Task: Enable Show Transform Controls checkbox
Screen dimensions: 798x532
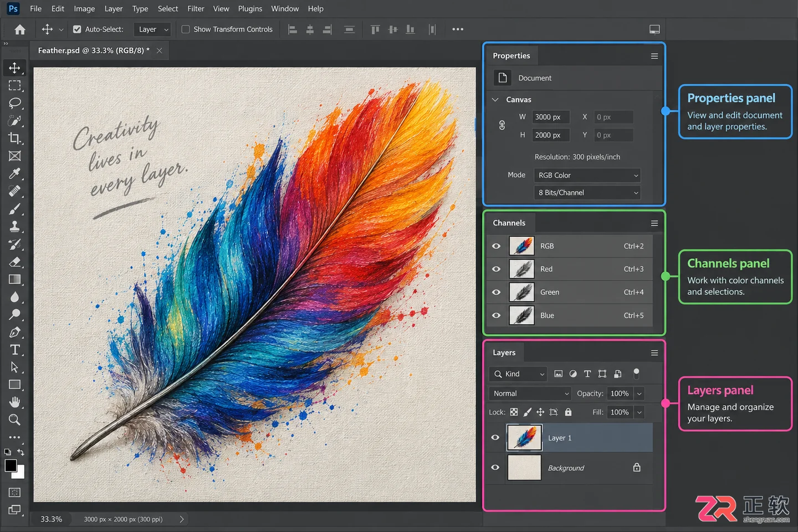Action: [x=186, y=29]
